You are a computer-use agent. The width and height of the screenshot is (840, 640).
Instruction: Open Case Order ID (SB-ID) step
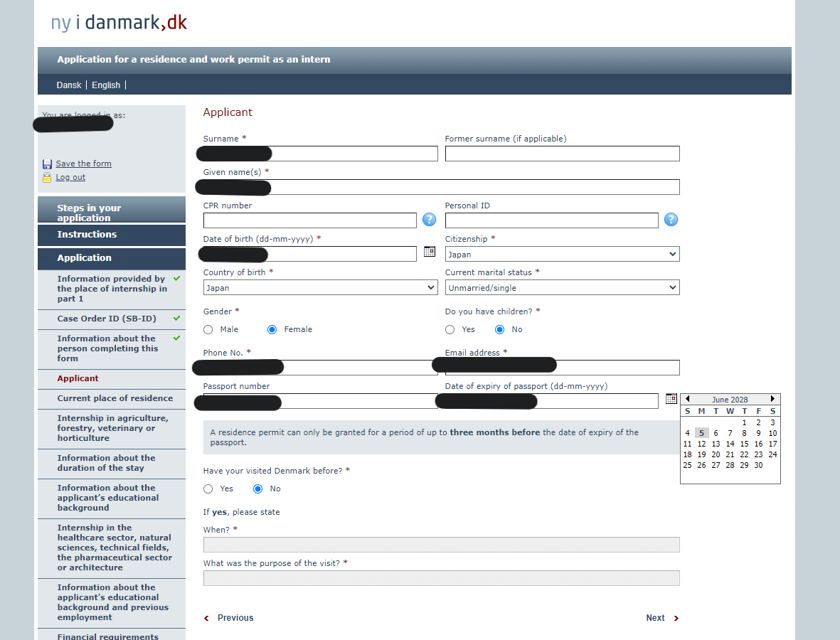click(x=112, y=319)
